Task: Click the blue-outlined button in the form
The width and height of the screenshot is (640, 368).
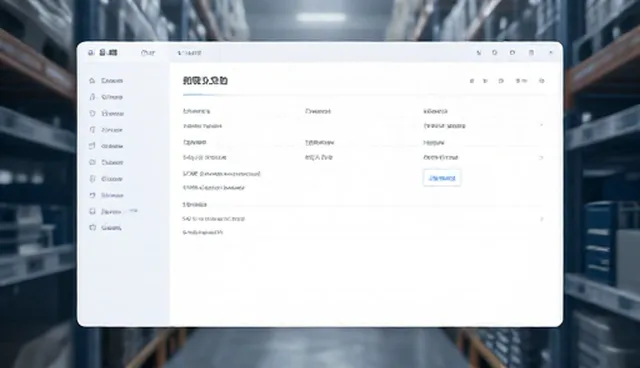Action: click(x=442, y=178)
